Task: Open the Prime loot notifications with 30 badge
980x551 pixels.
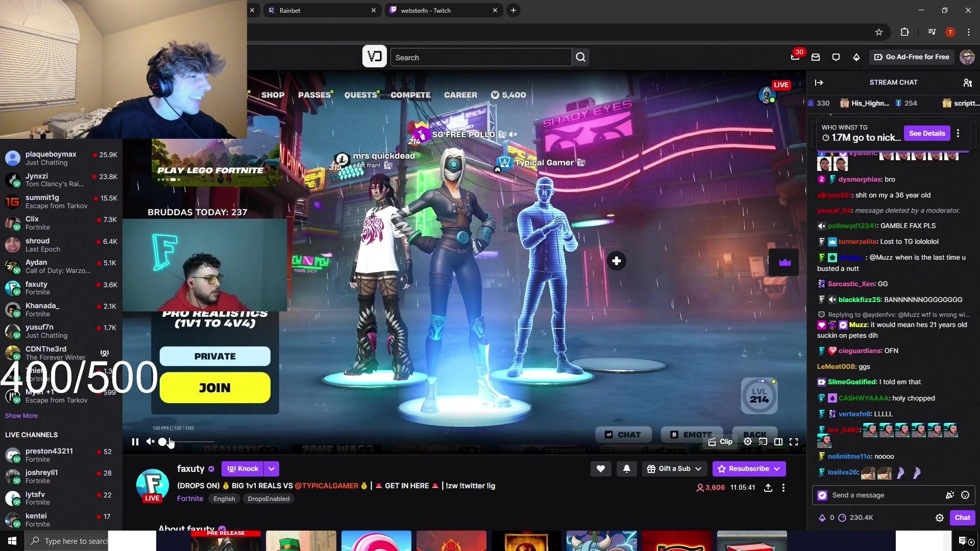Action: [x=795, y=57]
